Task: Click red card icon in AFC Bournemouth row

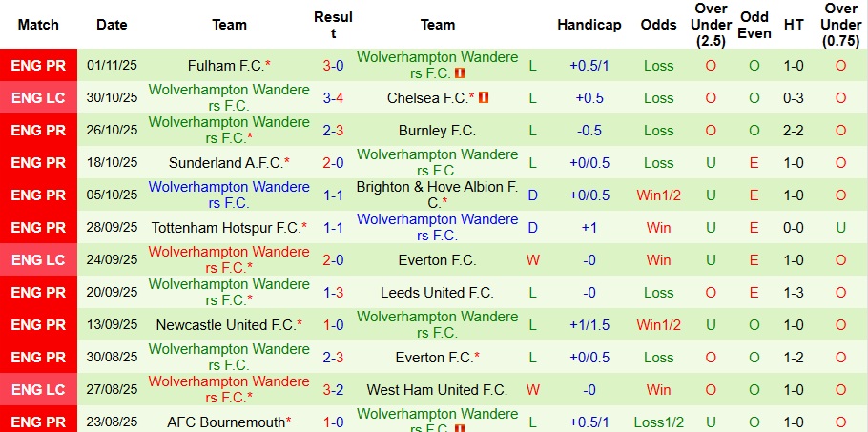Action: click(460, 429)
